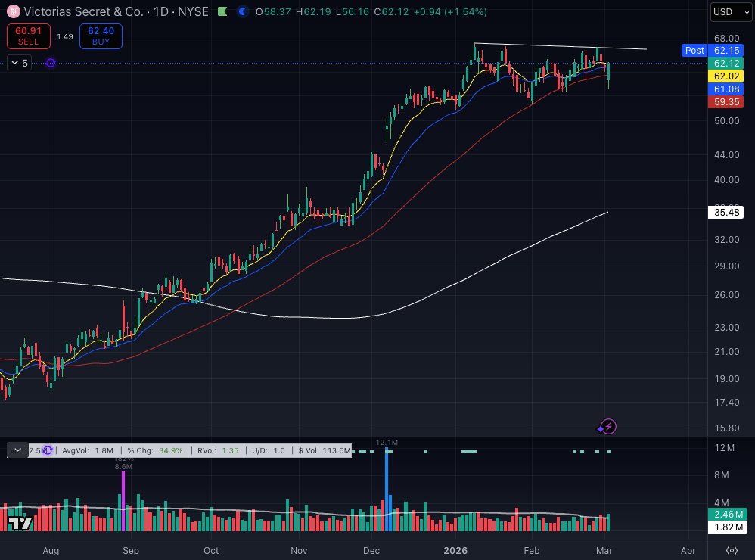Click the $ Vol 113.6M stat

point(325,451)
